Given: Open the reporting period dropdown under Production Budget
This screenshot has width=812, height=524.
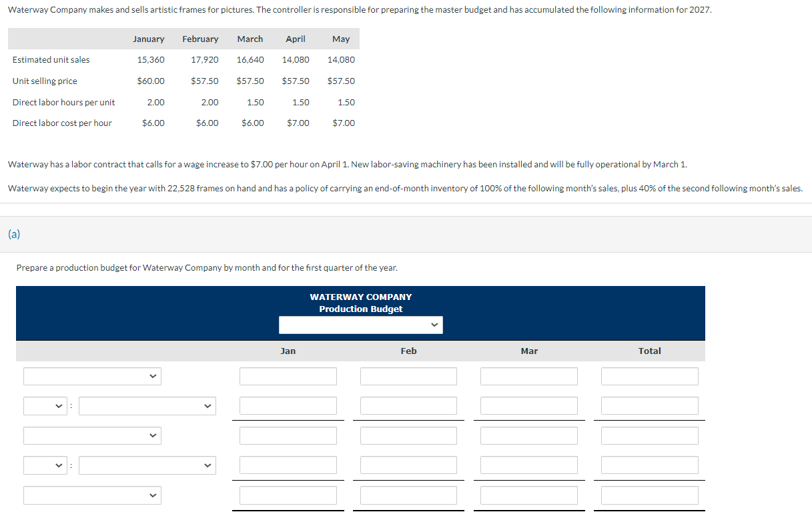Looking at the screenshot, I should click(x=360, y=325).
